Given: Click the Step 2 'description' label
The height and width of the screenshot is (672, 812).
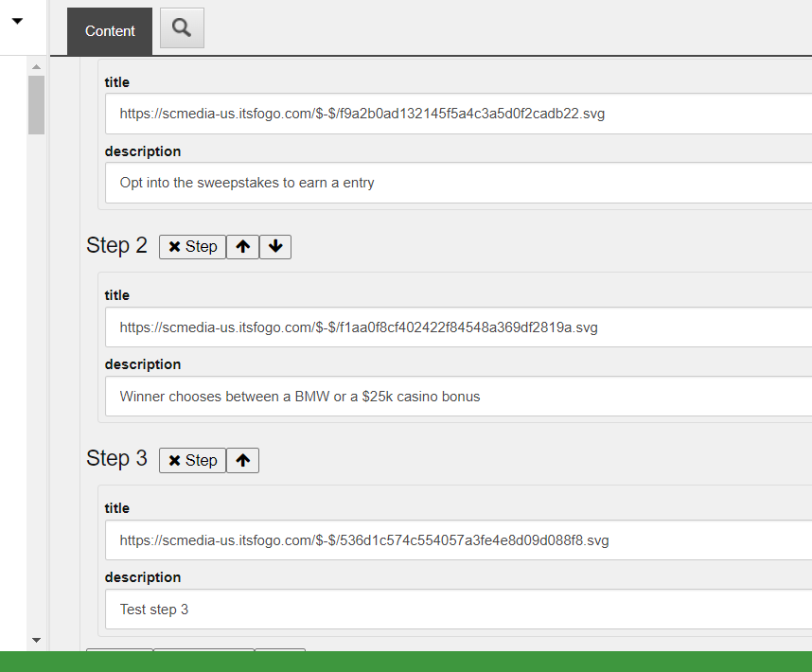Looking at the screenshot, I should tap(143, 364).
